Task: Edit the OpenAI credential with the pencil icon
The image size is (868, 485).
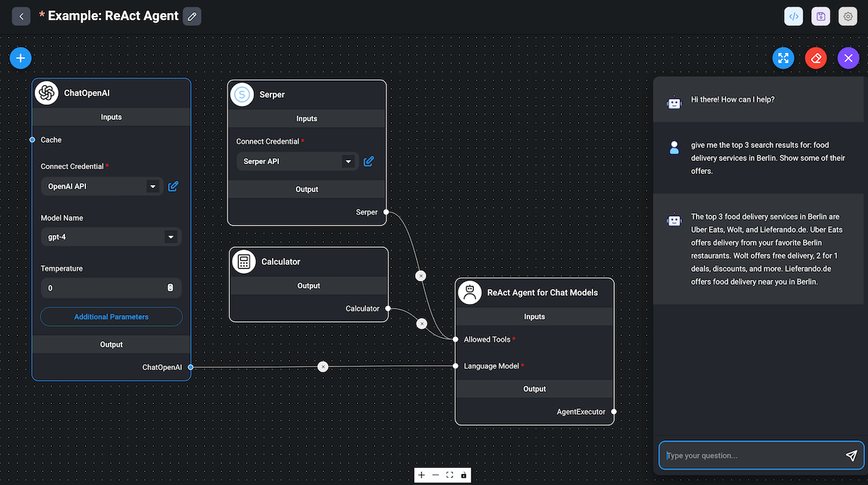Action: click(173, 186)
